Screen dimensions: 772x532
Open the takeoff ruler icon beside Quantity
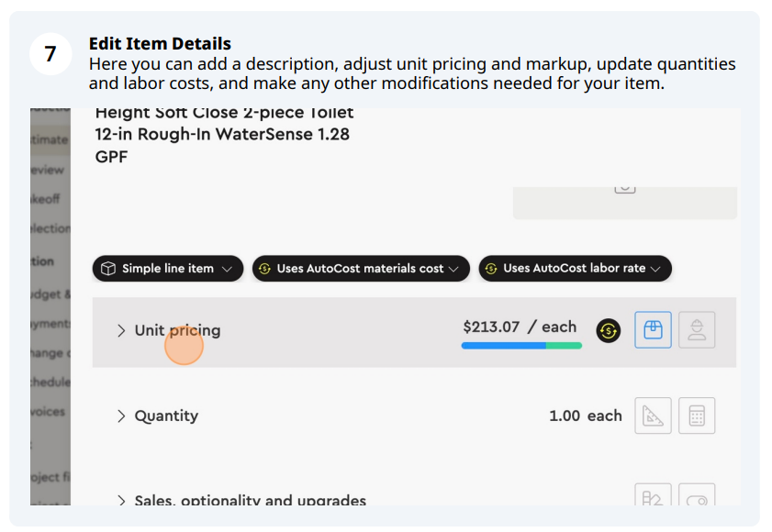click(653, 416)
